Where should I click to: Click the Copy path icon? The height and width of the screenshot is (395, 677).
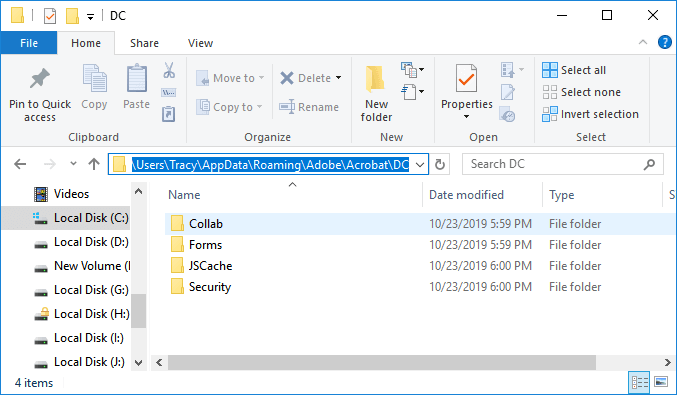(x=168, y=92)
